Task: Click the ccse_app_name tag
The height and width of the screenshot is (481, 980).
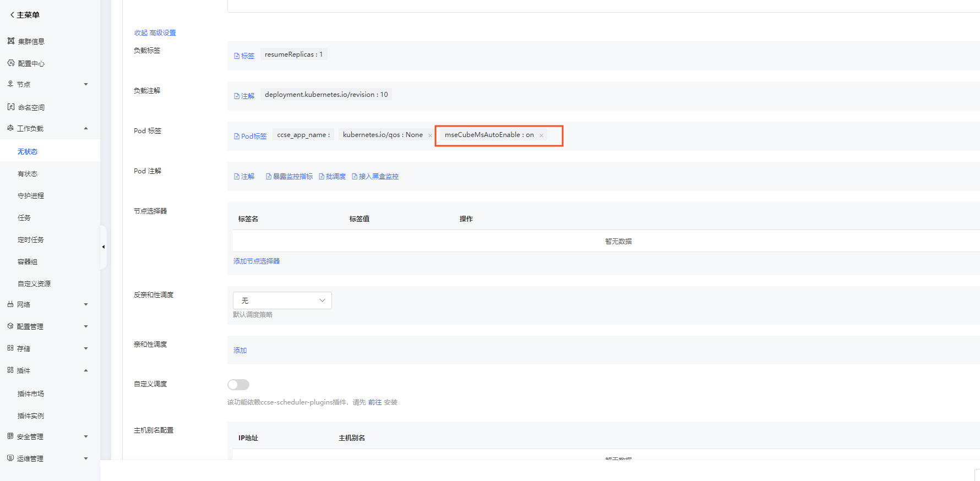Action: pos(303,135)
